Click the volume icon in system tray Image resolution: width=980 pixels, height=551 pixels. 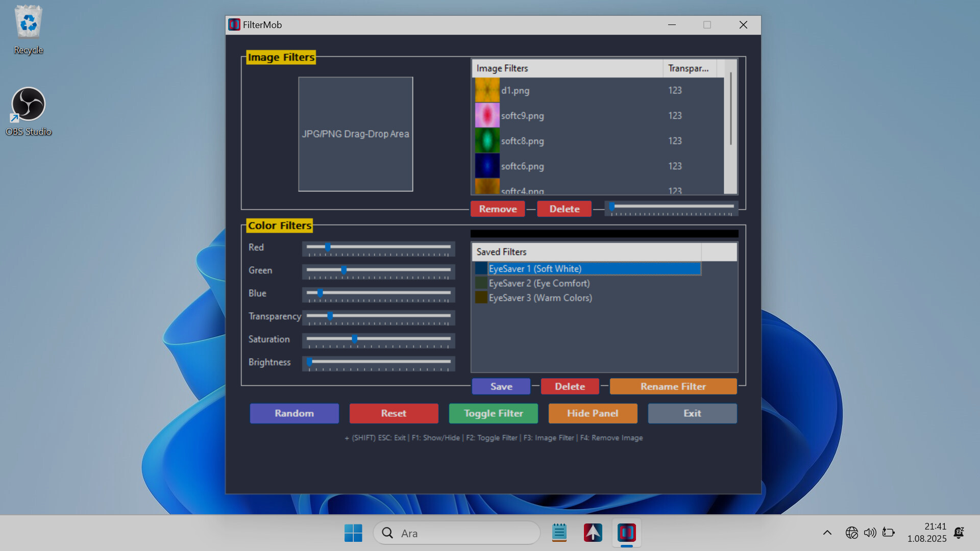[870, 533]
